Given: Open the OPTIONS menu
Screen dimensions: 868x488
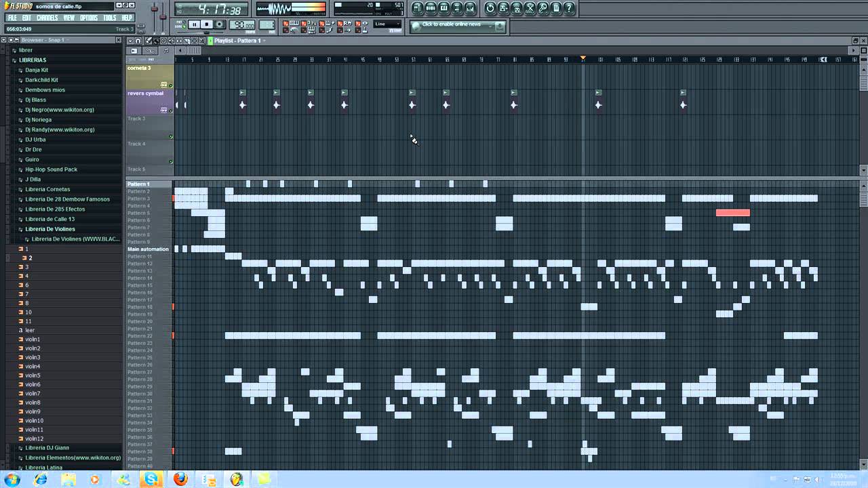Looking at the screenshot, I should 89,18.
